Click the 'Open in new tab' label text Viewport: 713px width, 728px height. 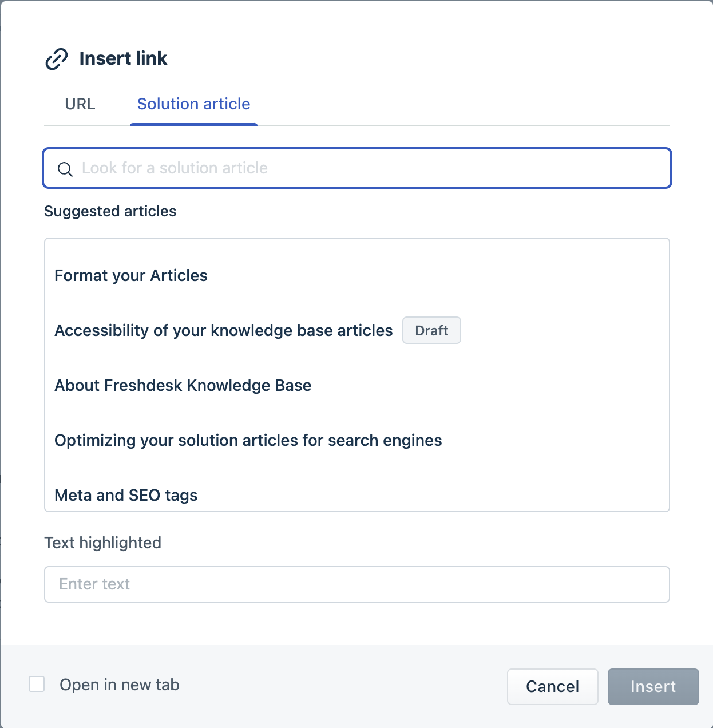[x=120, y=685]
